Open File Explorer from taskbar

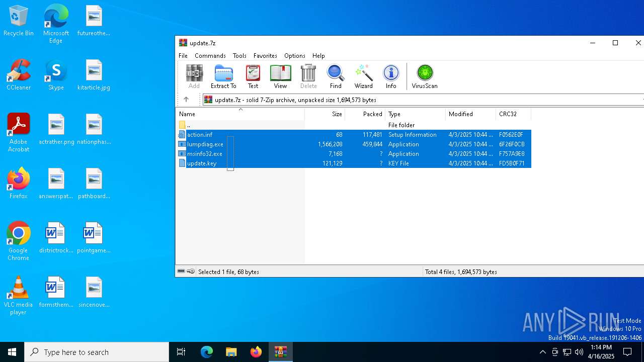tap(231, 352)
